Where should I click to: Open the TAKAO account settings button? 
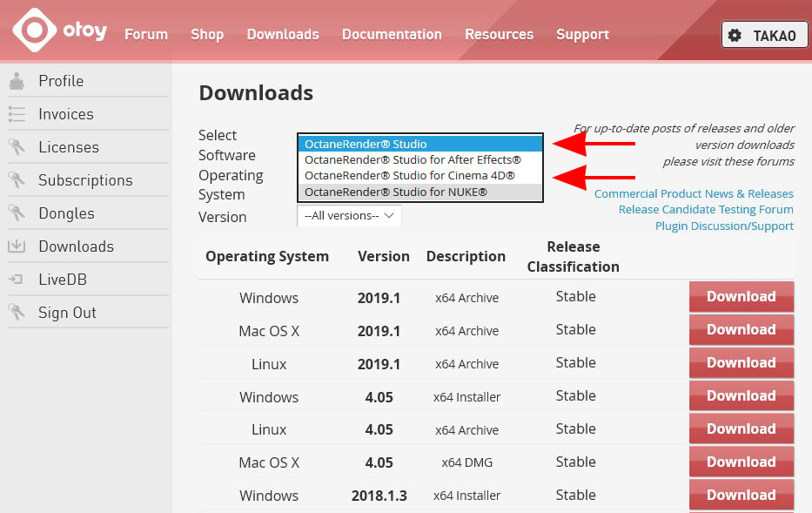(x=764, y=36)
